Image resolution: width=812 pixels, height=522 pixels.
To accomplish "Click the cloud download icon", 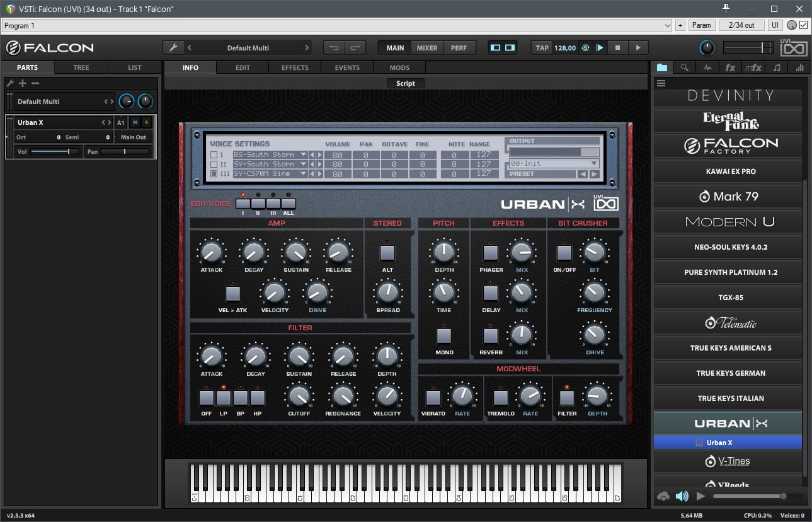I will (663, 497).
